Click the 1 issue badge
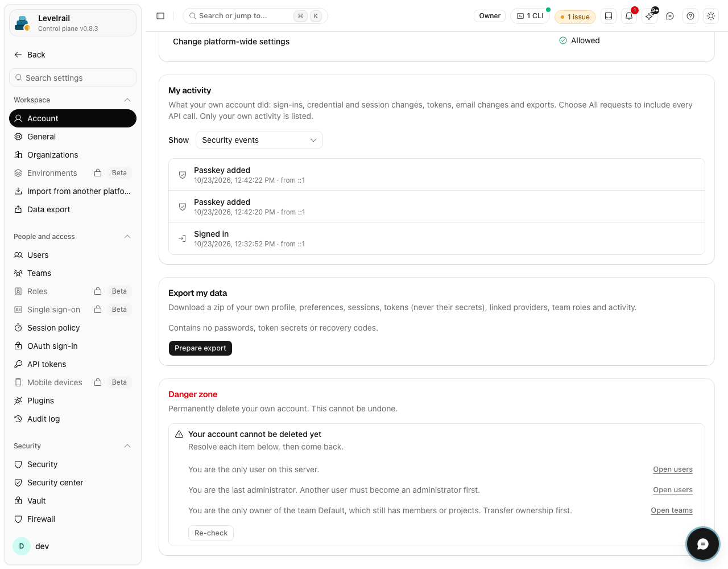728x569 pixels. 575,17
